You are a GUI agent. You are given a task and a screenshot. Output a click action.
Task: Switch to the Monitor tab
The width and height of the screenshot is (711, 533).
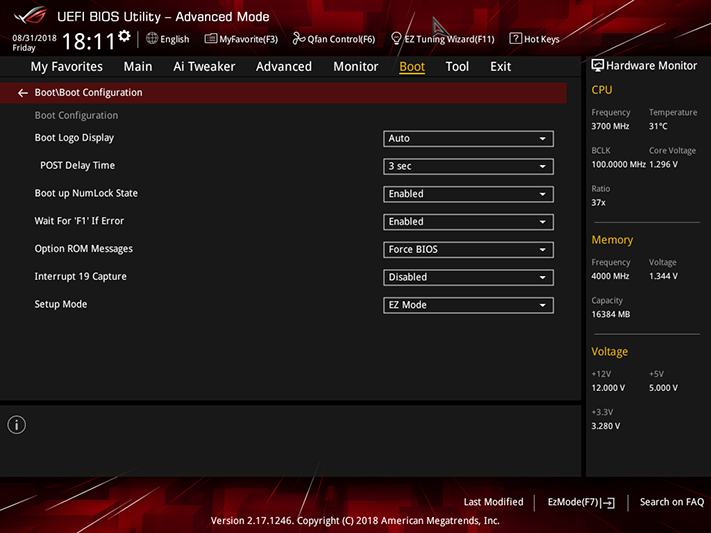(356, 67)
